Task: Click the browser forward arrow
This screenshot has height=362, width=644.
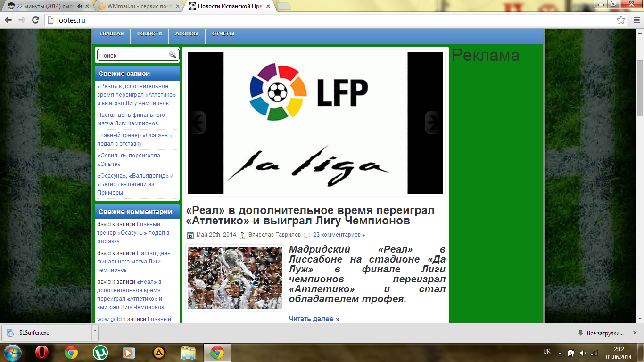Action: point(22,20)
